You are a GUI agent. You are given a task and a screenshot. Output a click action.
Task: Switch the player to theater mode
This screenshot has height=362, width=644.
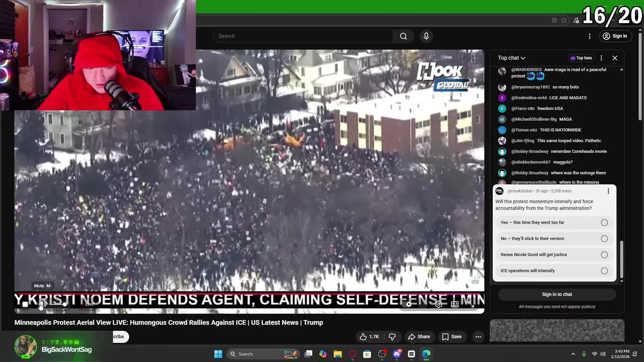[455, 304]
